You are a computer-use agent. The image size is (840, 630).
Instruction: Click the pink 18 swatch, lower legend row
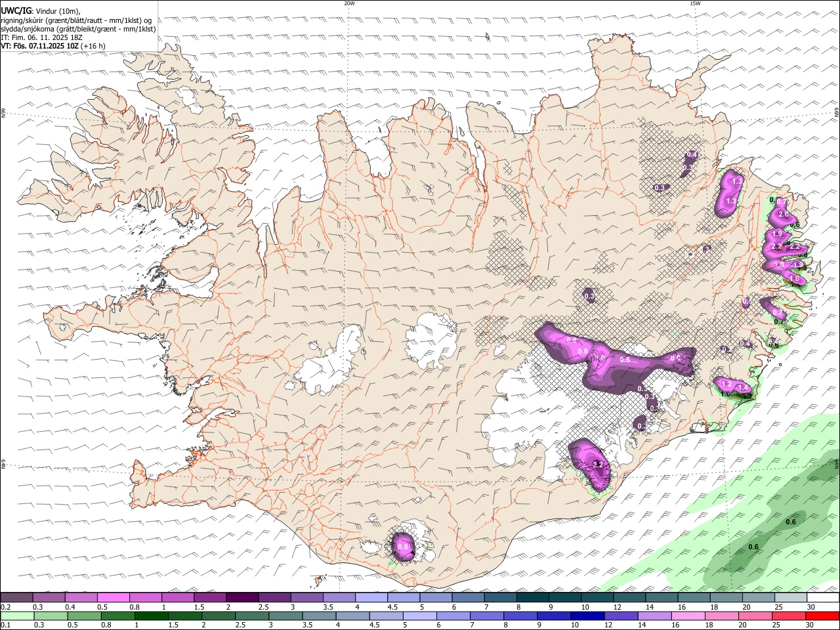coord(722,616)
